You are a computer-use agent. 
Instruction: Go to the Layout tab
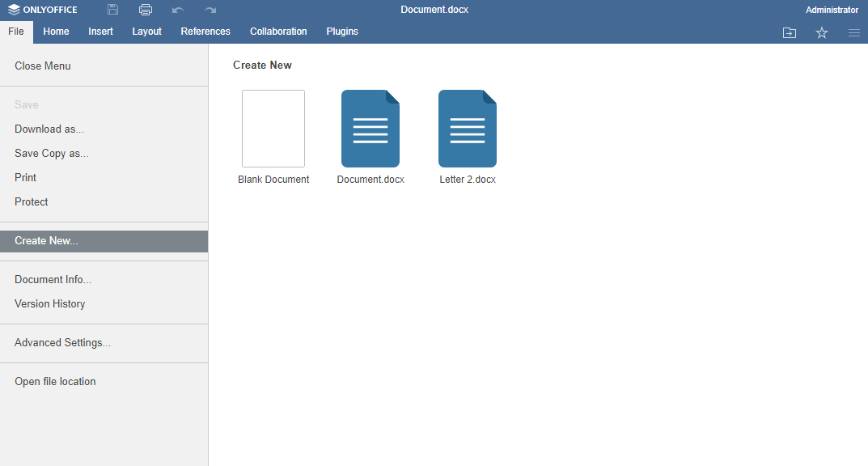[x=146, y=32]
